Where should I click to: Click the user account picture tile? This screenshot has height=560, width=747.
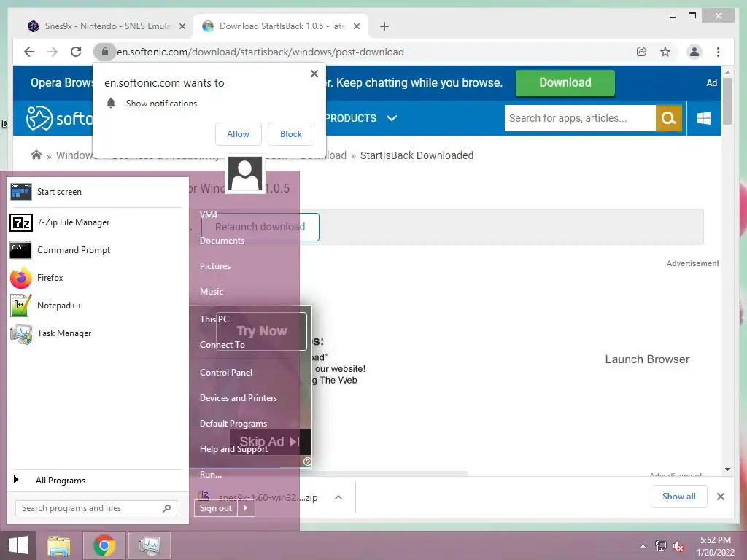tap(245, 174)
